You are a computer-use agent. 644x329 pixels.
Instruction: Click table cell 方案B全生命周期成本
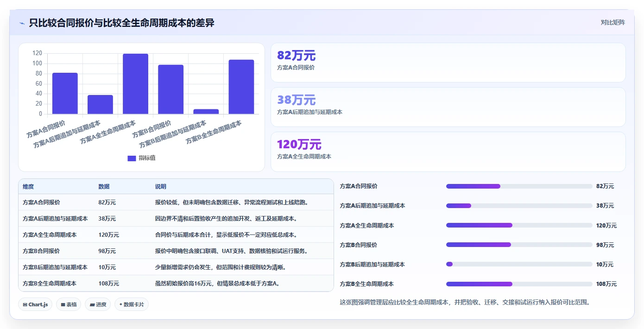click(x=50, y=284)
